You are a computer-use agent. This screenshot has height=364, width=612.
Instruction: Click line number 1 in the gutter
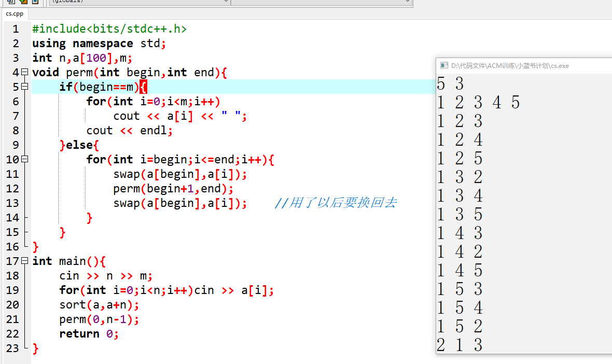point(16,29)
